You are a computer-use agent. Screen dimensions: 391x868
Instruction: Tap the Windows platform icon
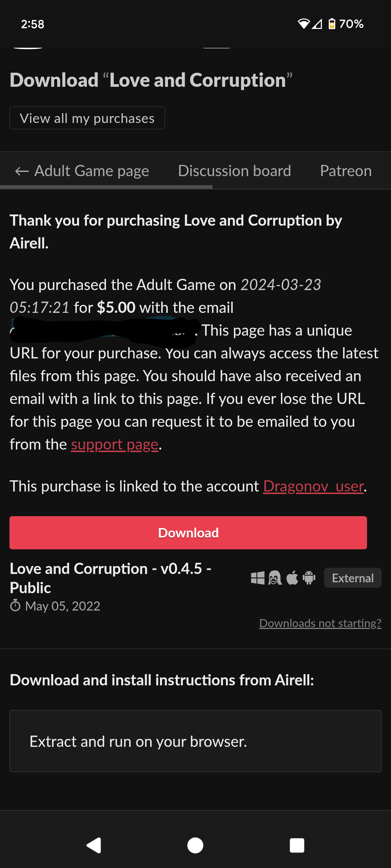pos(257,578)
